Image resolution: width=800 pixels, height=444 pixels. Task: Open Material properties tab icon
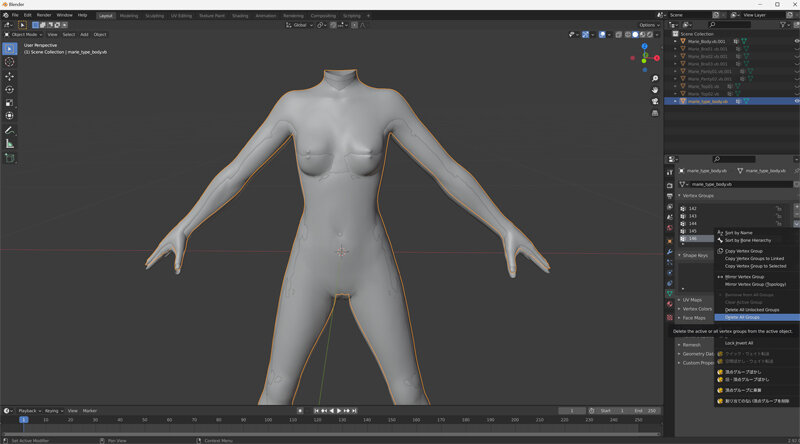(669, 304)
